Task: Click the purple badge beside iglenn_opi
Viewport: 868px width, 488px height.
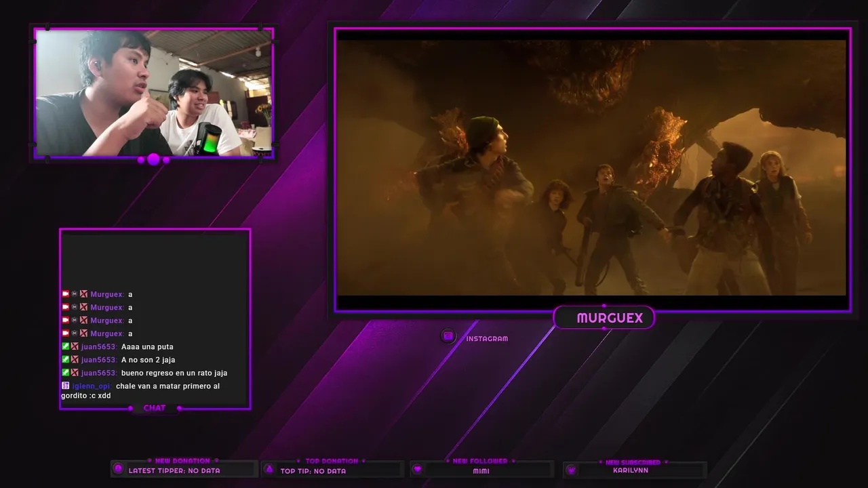Action: (66, 386)
